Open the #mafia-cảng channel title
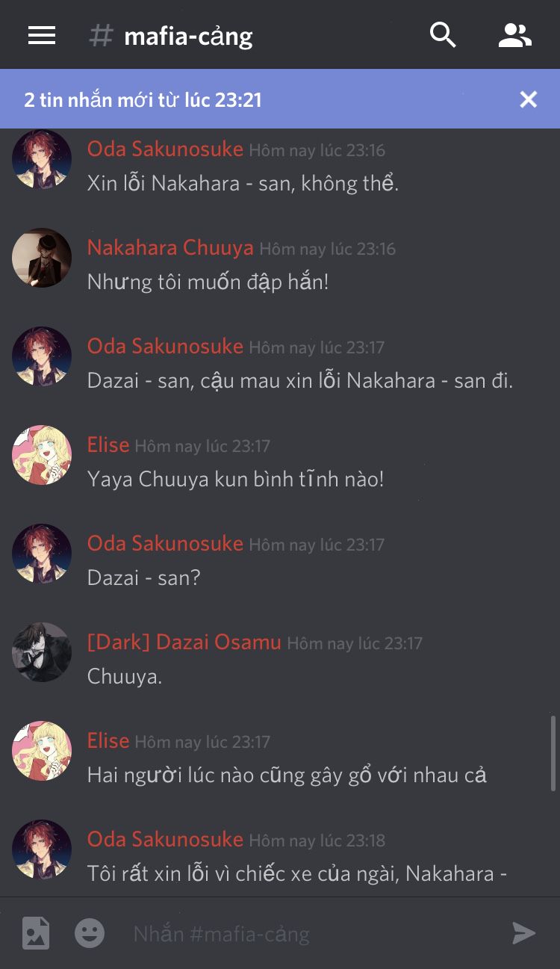The height and width of the screenshot is (969, 560). point(188,36)
